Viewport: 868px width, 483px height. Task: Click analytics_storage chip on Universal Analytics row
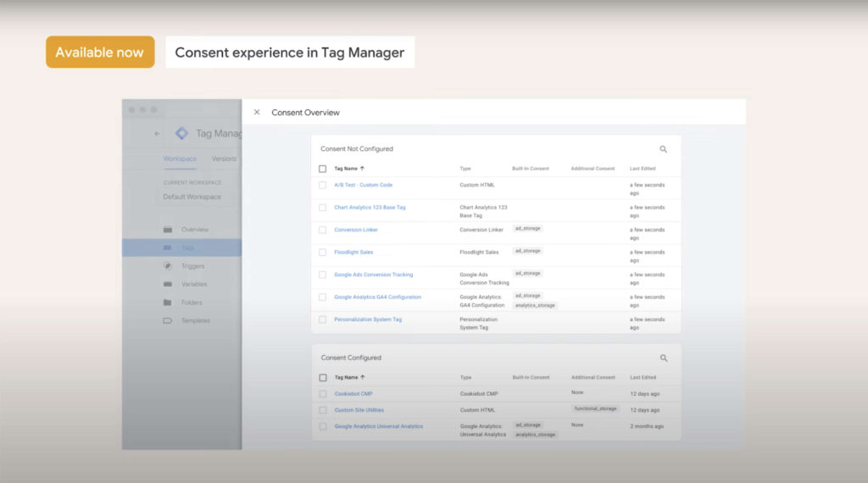[x=536, y=435]
